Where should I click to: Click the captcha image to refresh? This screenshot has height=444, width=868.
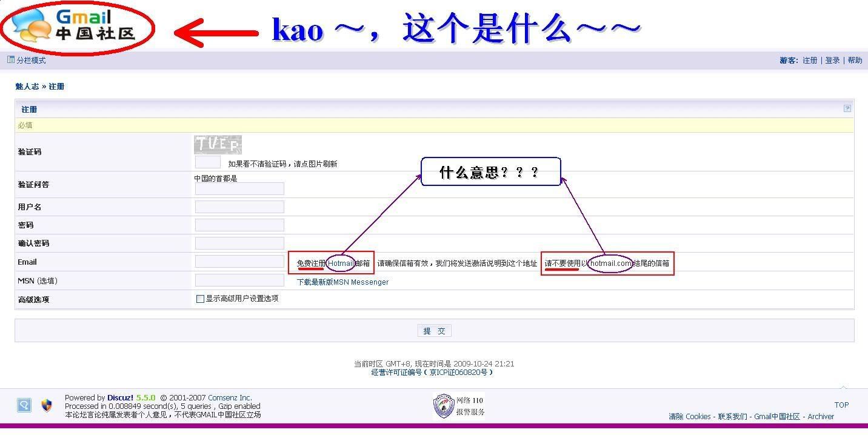pos(218,145)
